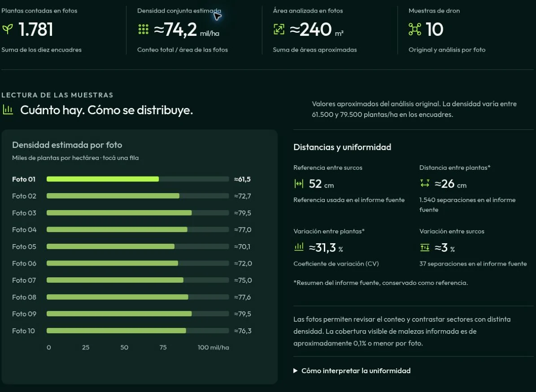The image size is (536, 392).
Task: Click the furrow variation icon beside ≈3 %
Action: [x=425, y=247]
